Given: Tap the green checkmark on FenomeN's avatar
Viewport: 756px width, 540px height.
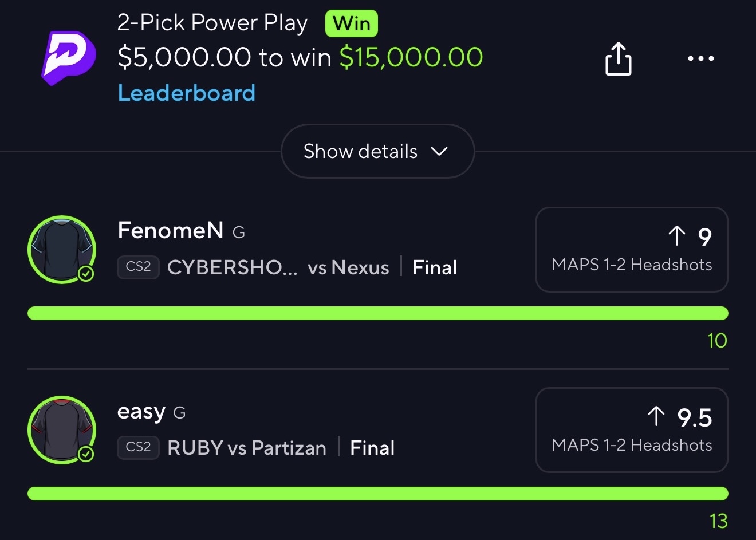Looking at the screenshot, I should pos(86,274).
